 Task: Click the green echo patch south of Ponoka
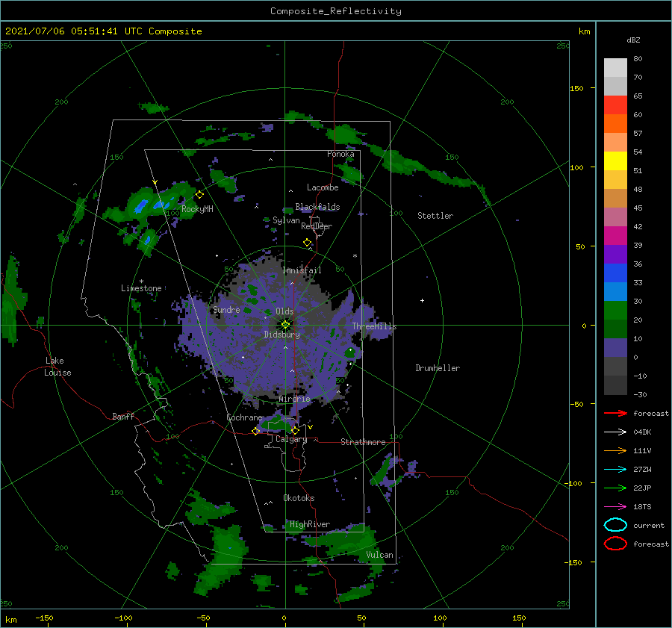click(352, 173)
